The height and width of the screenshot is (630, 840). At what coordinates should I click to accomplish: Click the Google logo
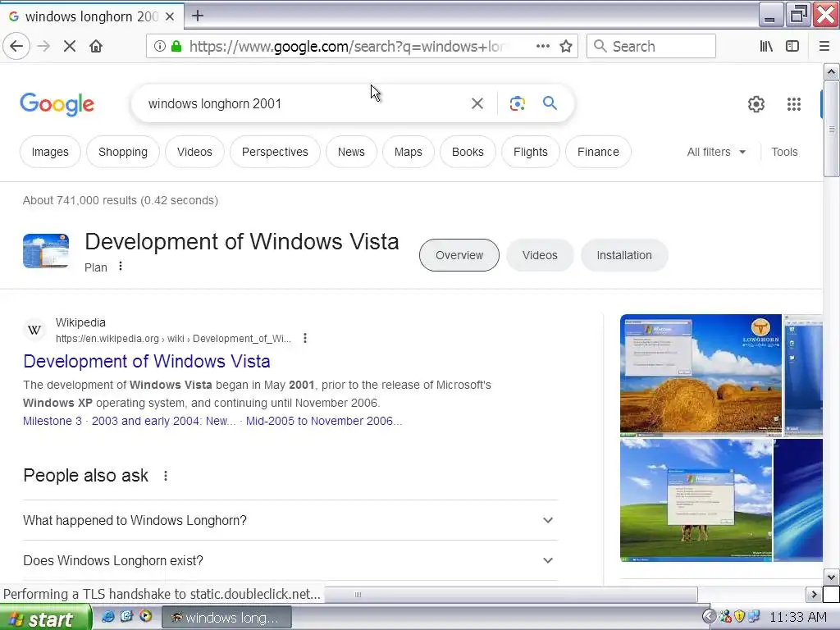point(57,104)
